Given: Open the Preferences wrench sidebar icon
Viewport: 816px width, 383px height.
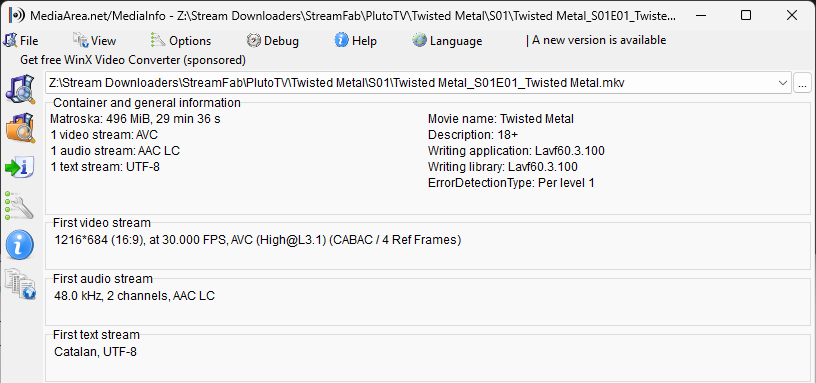Looking at the screenshot, I should 20,206.
